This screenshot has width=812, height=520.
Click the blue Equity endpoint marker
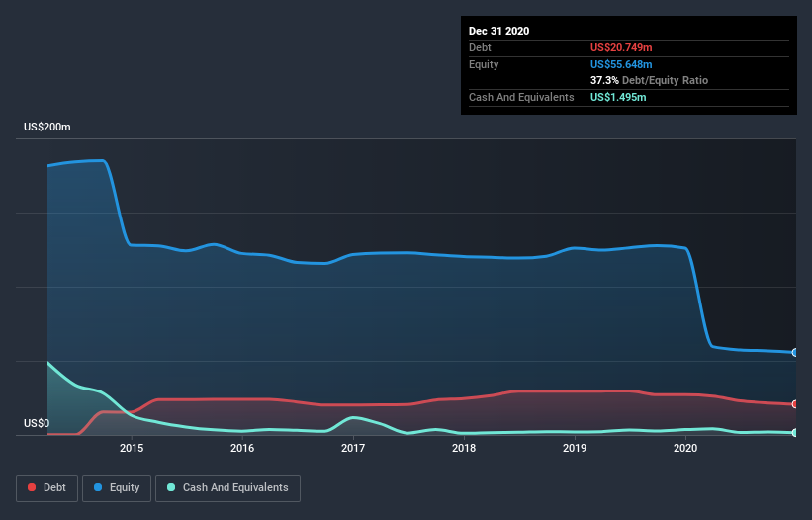click(x=795, y=352)
